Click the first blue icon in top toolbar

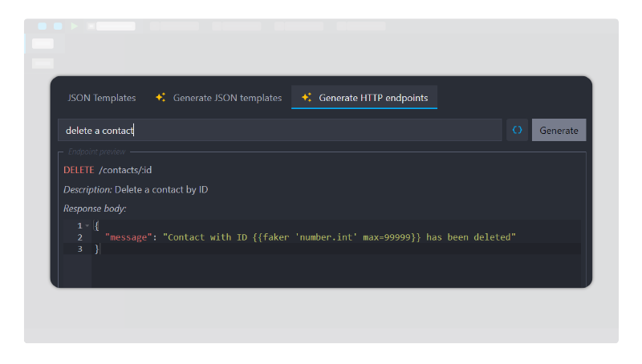coord(42,26)
